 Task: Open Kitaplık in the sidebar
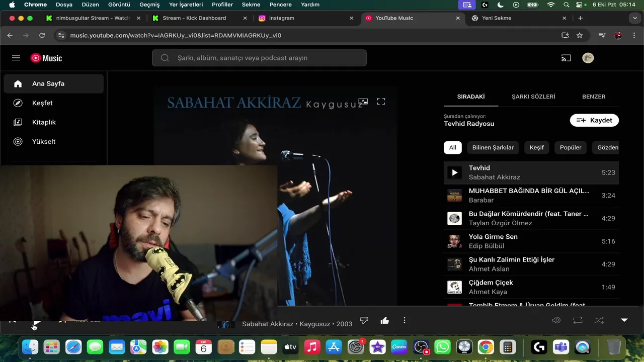coord(54,122)
